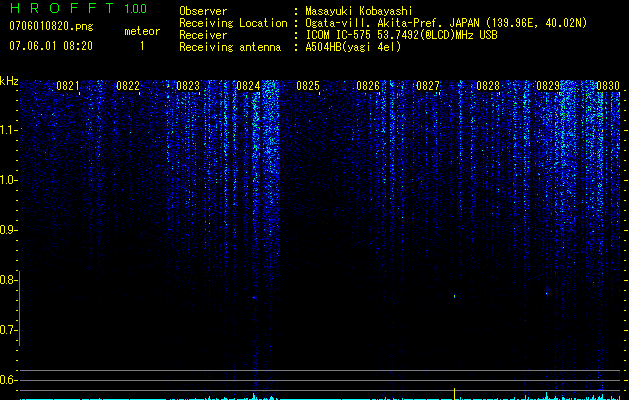The image size is (629, 400).
Task: Click observer name Masayuki Kobayashi
Action: (x=359, y=12)
